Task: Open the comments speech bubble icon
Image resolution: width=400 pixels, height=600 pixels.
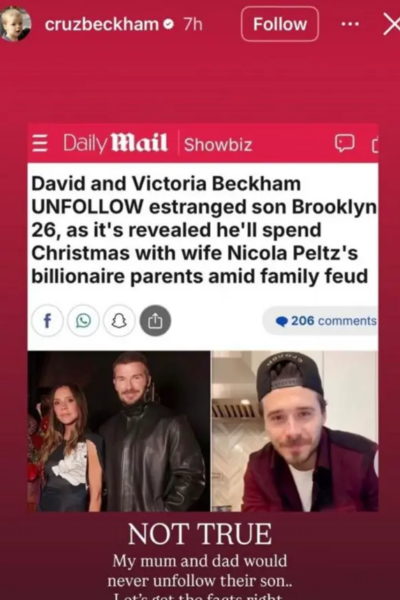Action: point(344,143)
